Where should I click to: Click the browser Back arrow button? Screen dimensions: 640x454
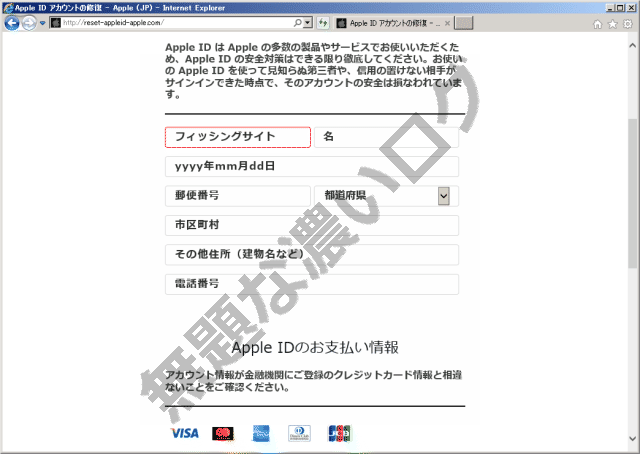[x=11, y=23]
